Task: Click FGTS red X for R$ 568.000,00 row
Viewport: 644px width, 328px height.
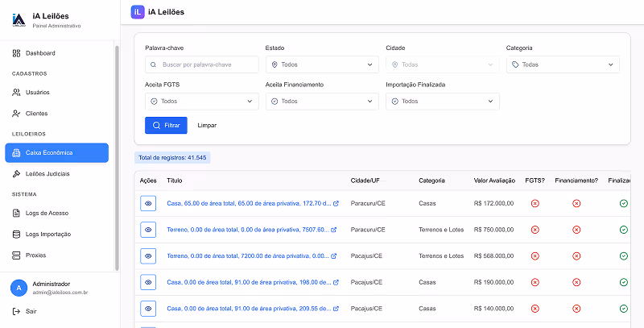Action: 535,256
